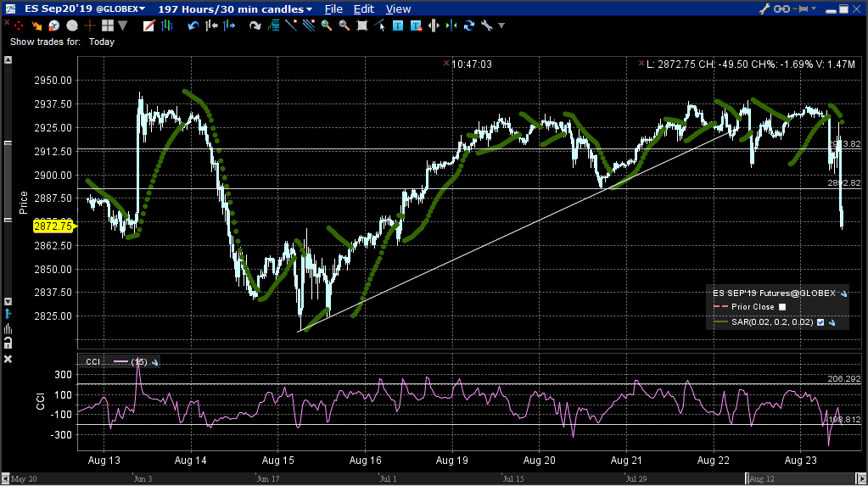Click the red pencil edit chart icon
The height and width of the screenshot is (486, 868).
149,25
